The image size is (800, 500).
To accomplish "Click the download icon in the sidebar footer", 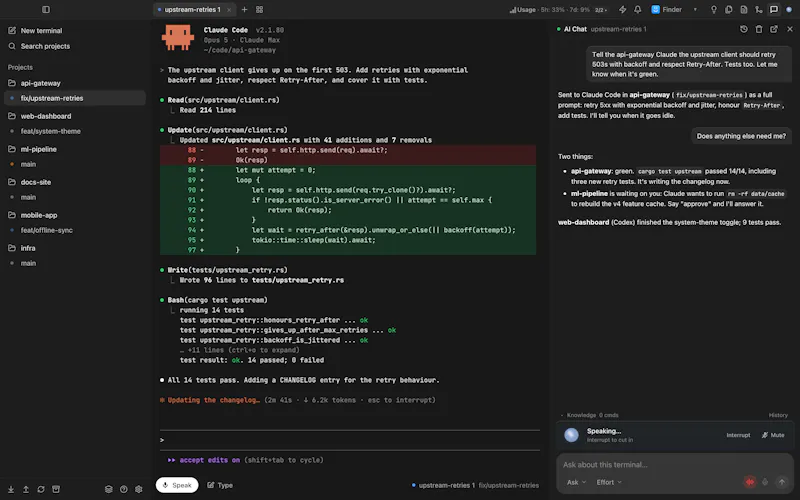I will [11, 489].
